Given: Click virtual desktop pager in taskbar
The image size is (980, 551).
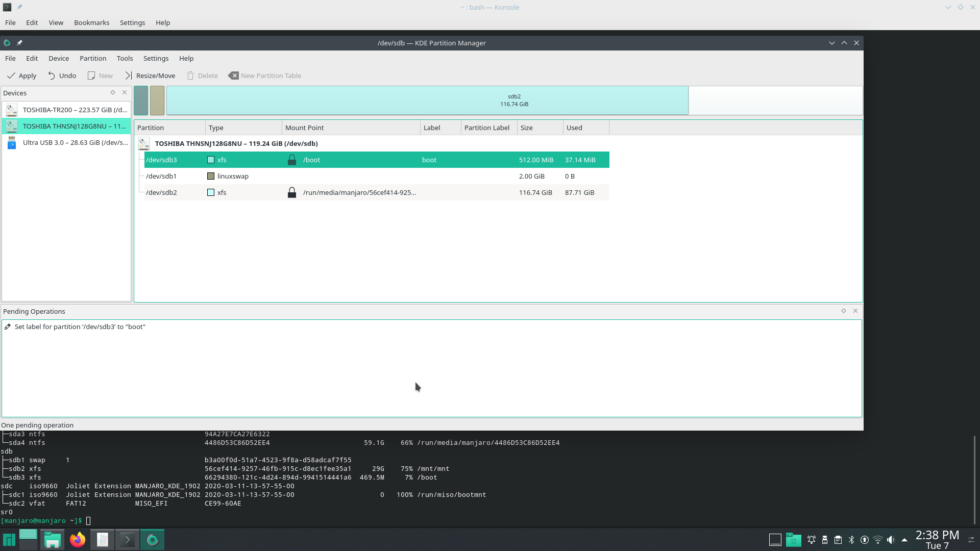Looking at the screenshot, I should point(28,540).
